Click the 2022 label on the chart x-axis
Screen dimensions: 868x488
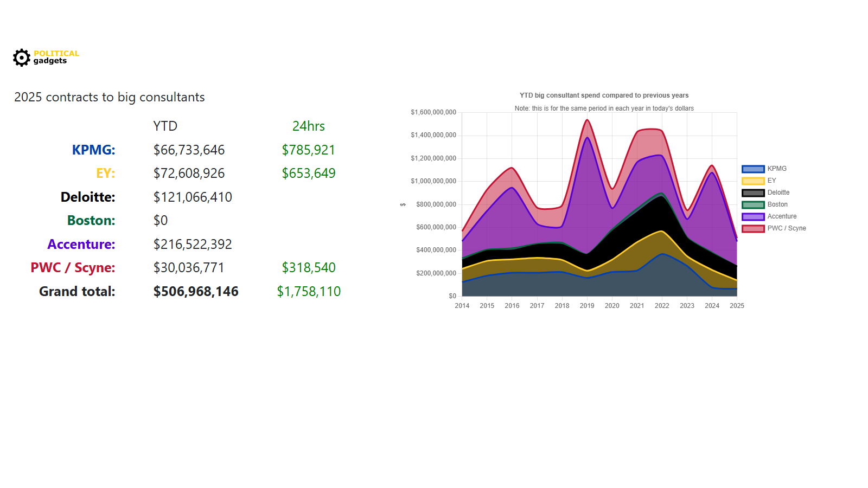(x=662, y=306)
